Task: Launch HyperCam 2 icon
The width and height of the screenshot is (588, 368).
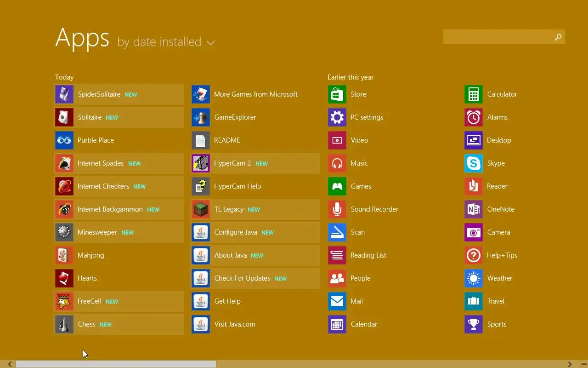Action: point(201,163)
